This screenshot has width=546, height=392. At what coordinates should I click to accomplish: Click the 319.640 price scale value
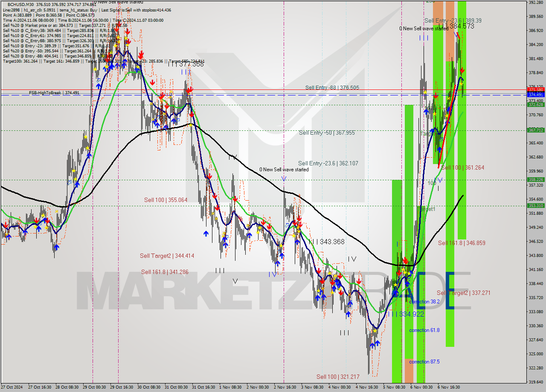(536, 382)
